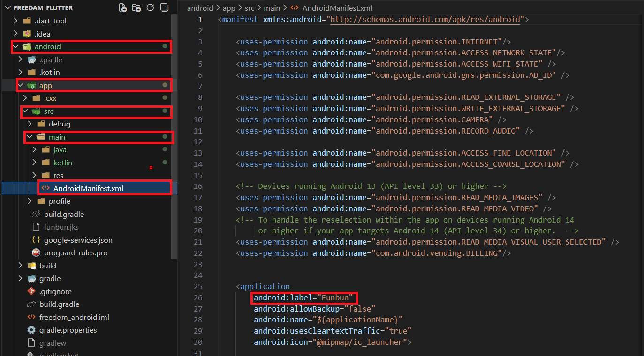Image resolution: width=644 pixels, height=356 pixels.
Task: Open the .gitignore file
Action: [55, 291]
